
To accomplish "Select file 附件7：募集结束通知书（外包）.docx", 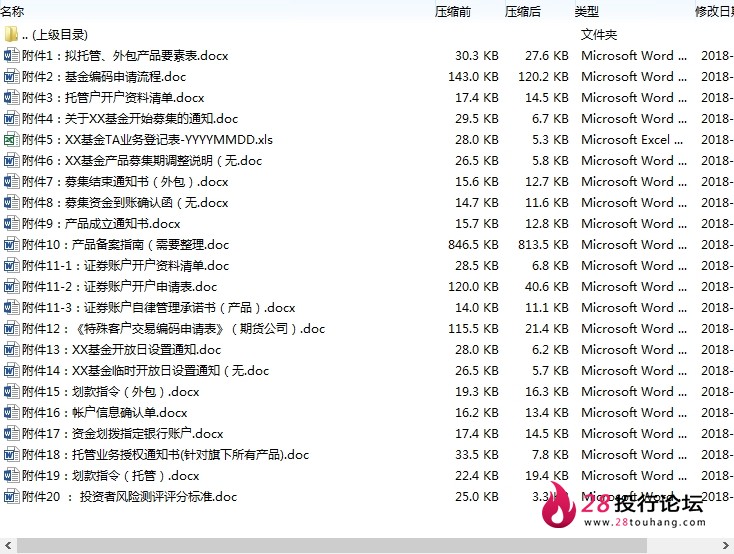I will coord(125,182).
